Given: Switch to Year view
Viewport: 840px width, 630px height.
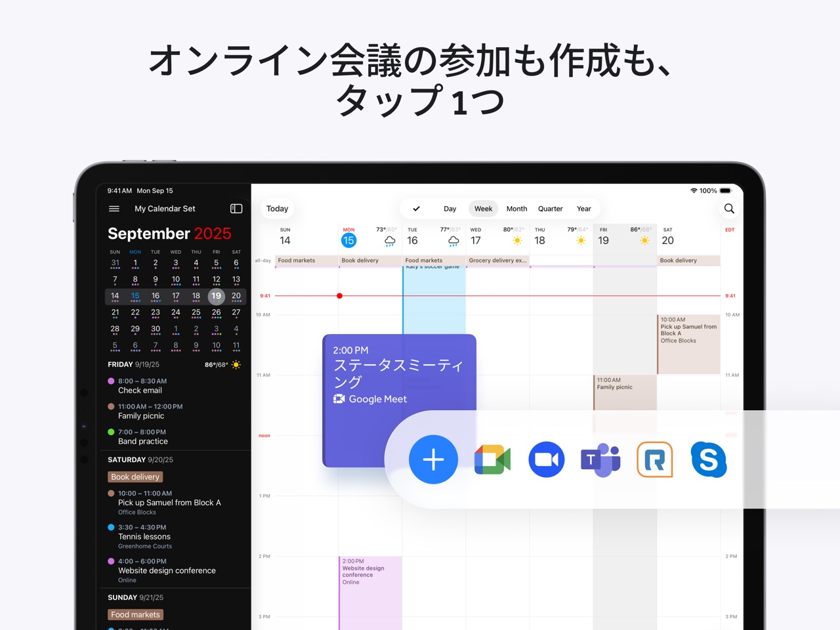Looking at the screenshot, I should point(584,209).
